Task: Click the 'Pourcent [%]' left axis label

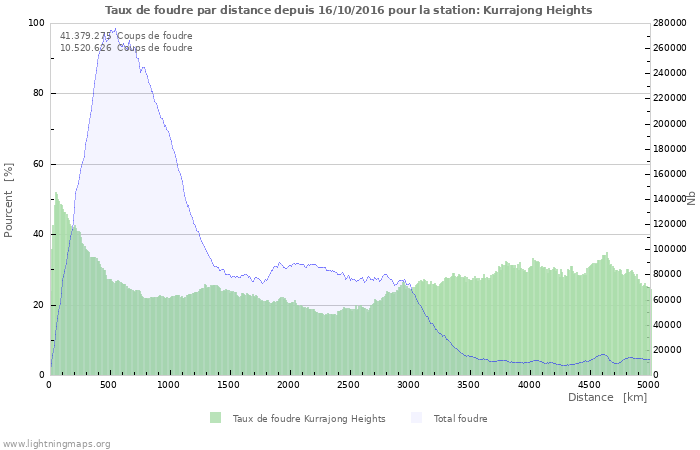Action: [x=9, y=199]
